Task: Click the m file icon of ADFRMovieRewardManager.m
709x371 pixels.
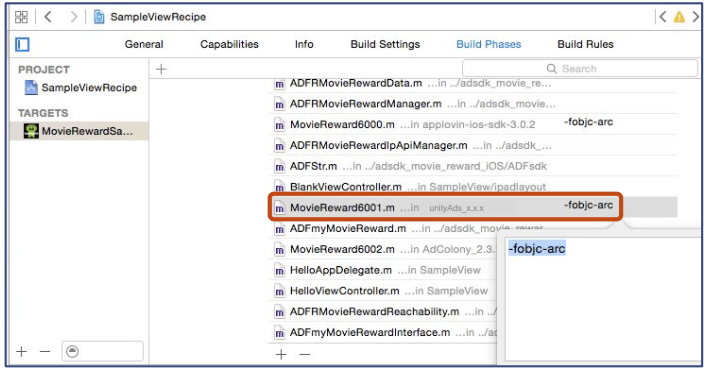Action: point(280,105)
